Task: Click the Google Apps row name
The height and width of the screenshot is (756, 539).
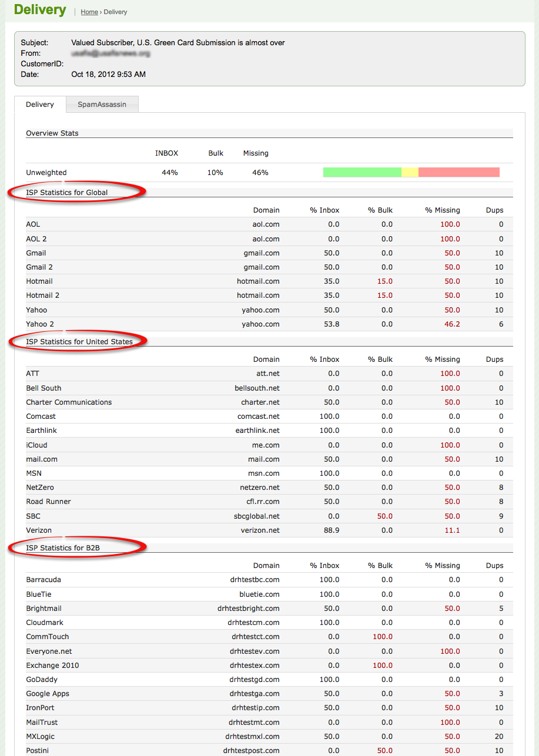Action: point(48,694)
